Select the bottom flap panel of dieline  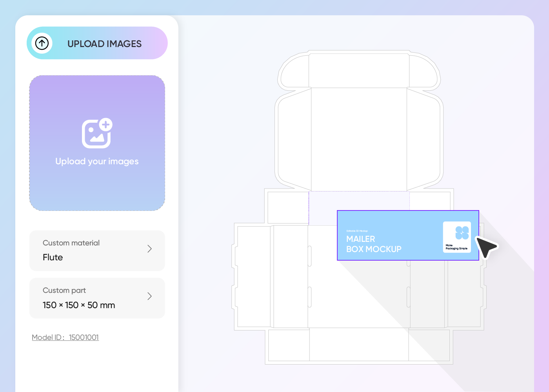[x=359, y=345]
